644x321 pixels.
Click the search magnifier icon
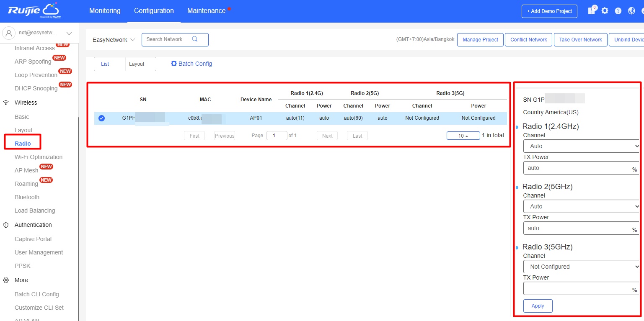point(195,39)
